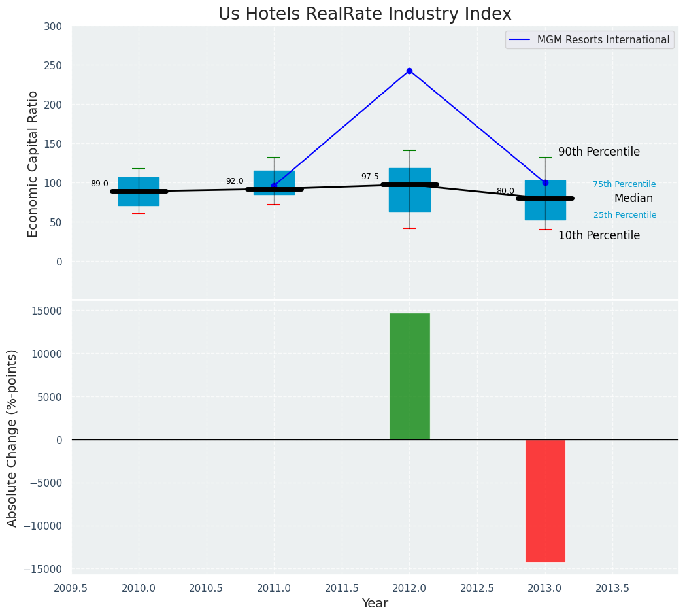685x616 pixels.
Task: Click the chart title Us Hotels RealRate
Action: [365, 14]
